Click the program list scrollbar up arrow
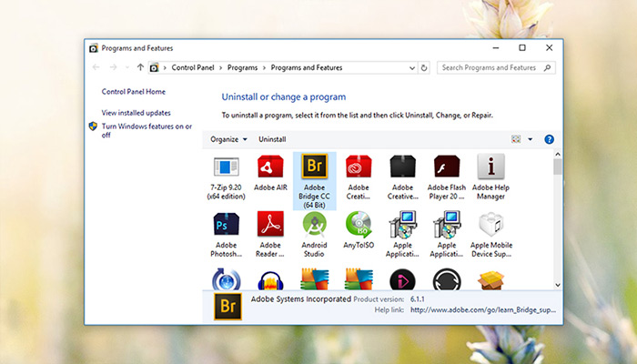637x364 pixels. tap(558, 155)
